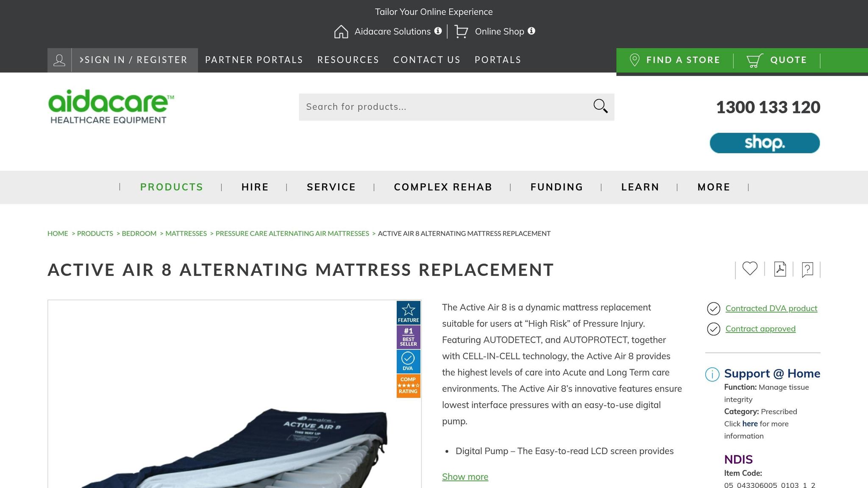Click the Find a Store button

click(x=675, y=60)
